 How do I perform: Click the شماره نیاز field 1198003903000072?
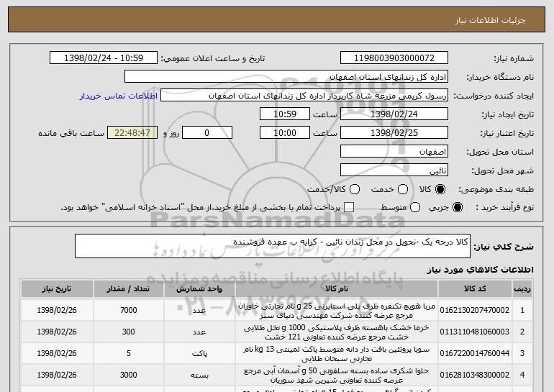click(394, 58)
